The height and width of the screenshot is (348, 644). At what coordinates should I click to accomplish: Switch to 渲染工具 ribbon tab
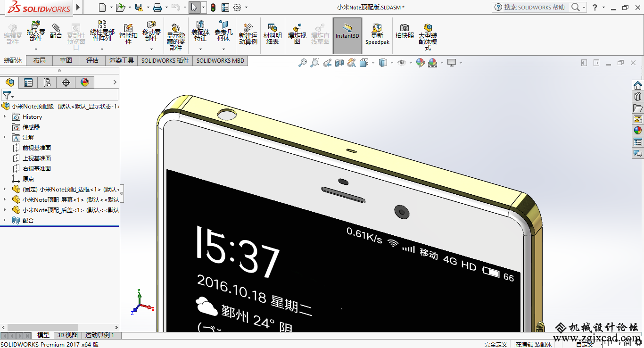[x=122, y=60]
